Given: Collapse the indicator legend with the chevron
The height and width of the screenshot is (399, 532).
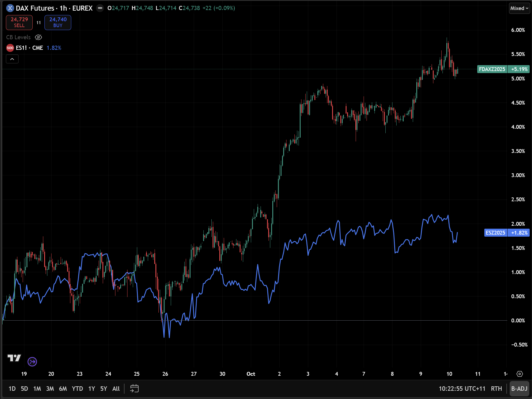Looking at the screenshot, I should click(12, 59).
